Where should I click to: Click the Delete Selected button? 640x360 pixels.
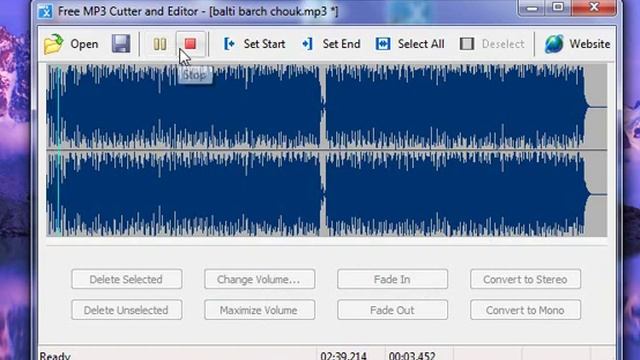pyautogui.click(x=127, y=279)
